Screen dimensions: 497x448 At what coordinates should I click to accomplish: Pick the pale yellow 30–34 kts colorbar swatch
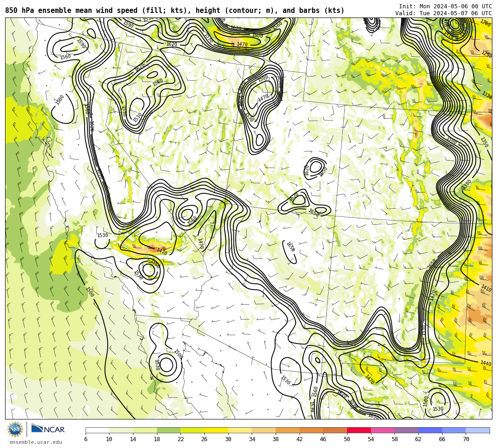click(x=240, y=430)
